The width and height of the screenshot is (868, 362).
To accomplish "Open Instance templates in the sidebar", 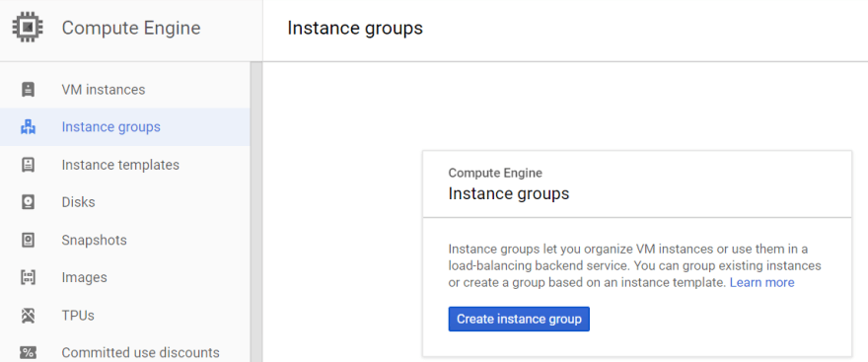I will (124, 165).
